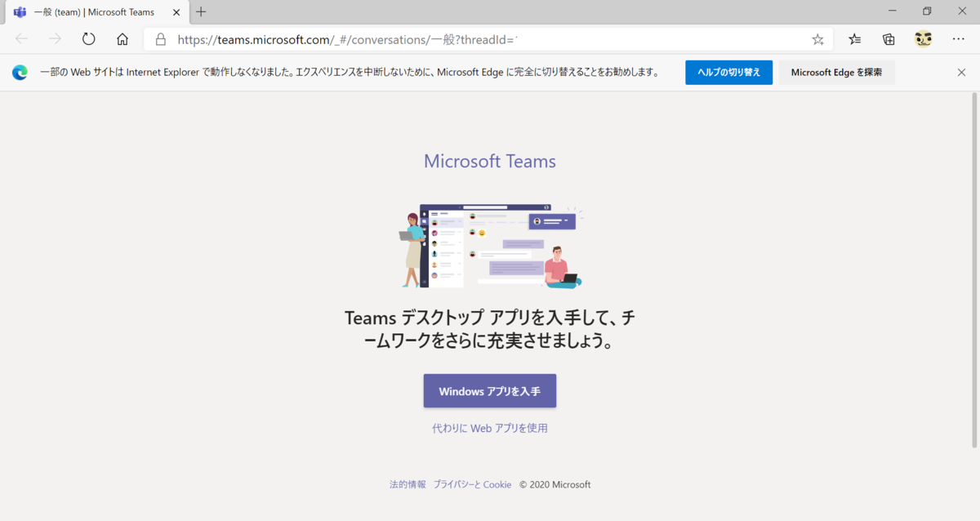Viewport: 980px width, 521px height.
Task: Click the Teams デスクトップ アプリ headline text
Action: coord(490,328)
